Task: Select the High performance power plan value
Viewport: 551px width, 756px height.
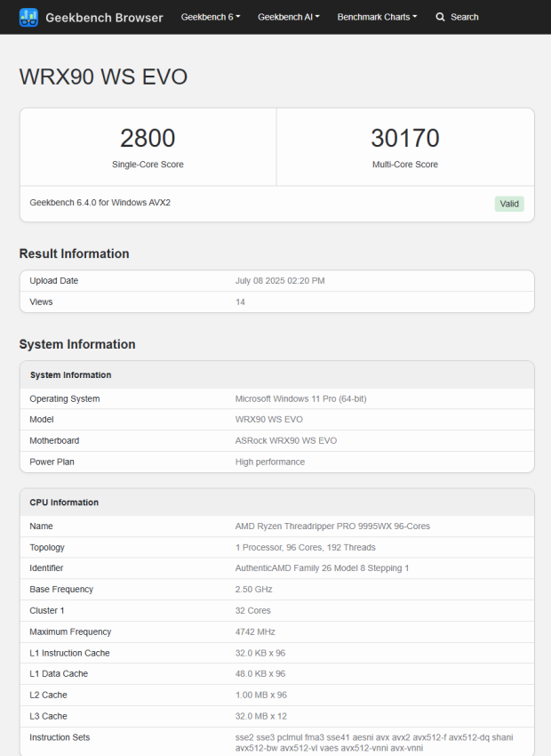Action: tap(269, 462)
